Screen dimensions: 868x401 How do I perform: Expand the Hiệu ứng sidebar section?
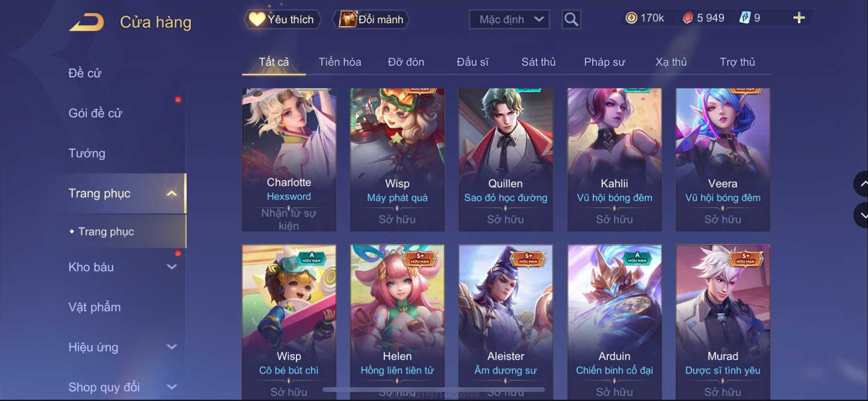[171, 347]
